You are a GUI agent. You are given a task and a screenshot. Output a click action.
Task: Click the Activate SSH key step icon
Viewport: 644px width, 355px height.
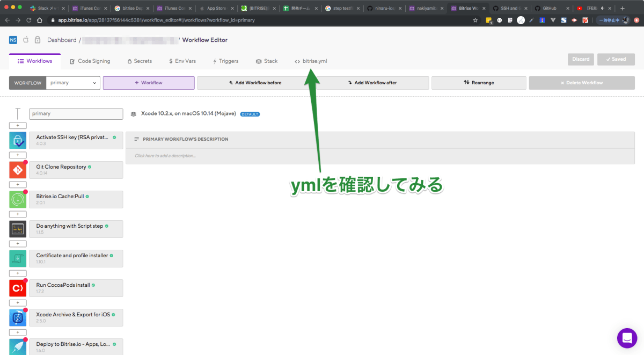(18, 140)
